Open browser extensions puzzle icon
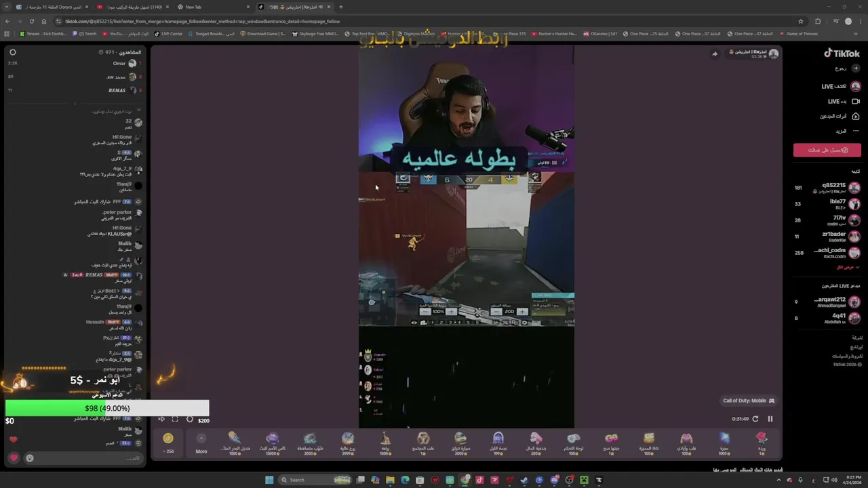Image resolution: width=868 pixels, height=488 pixels. pos(818,21)
